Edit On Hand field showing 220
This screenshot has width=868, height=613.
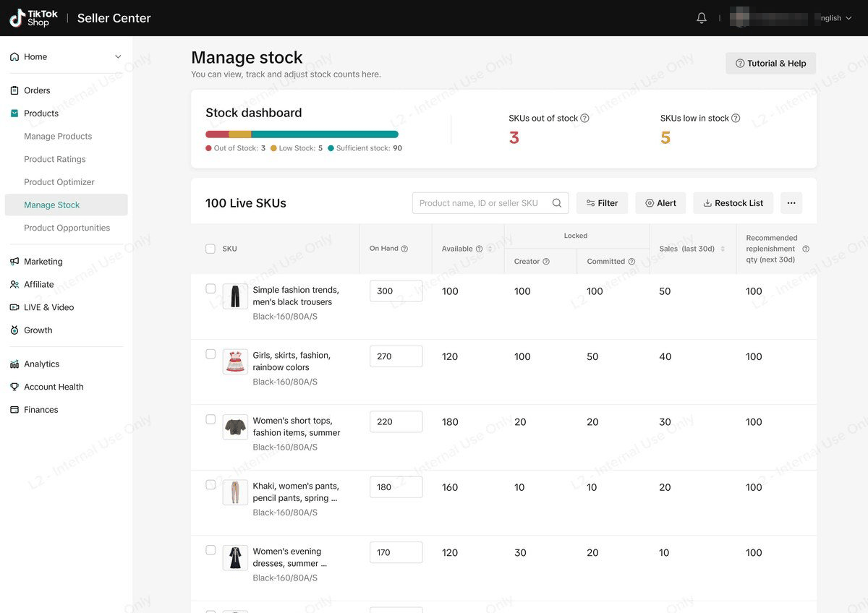pos(396,422)
